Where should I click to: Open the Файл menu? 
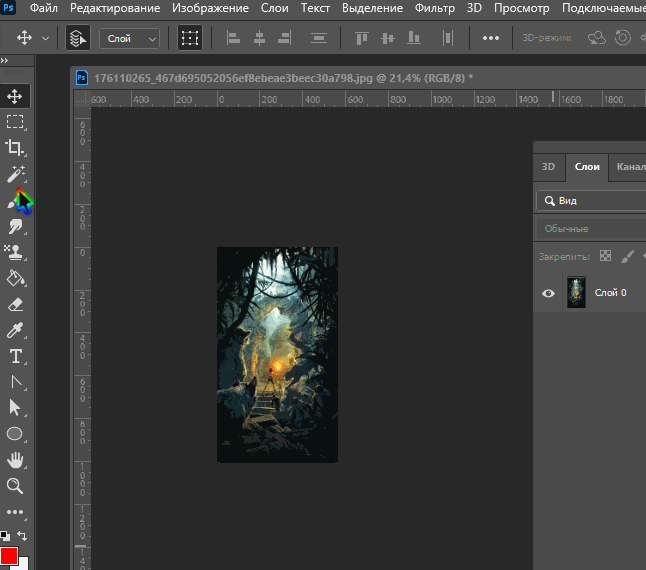(x=44, y=8)
